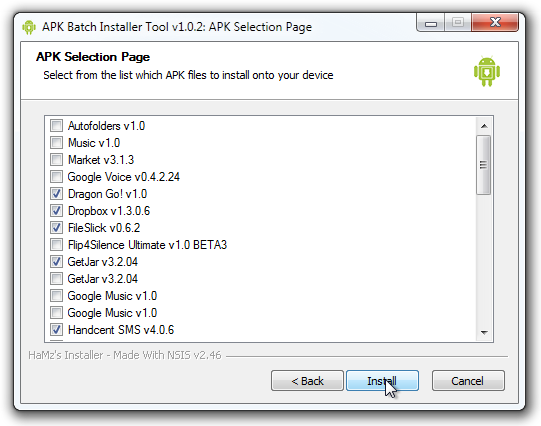The image size is (541, 426).
Task: Close the installer window with X
Action: [x=495, y=23]
